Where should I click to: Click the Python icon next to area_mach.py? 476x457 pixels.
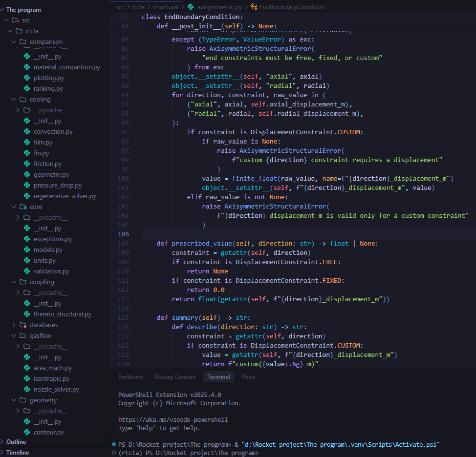tap(27, 368)
